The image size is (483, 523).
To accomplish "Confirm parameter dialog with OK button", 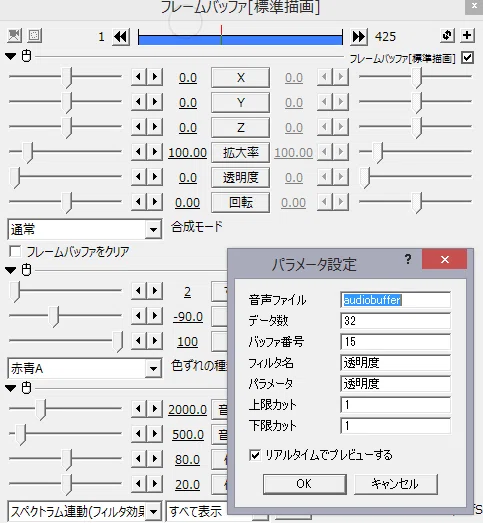I will point(305,484).
